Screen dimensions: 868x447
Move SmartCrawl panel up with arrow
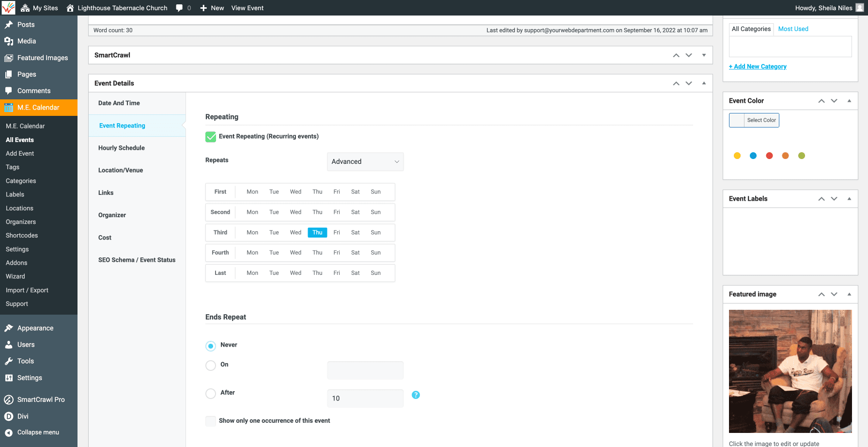point(676,55)
